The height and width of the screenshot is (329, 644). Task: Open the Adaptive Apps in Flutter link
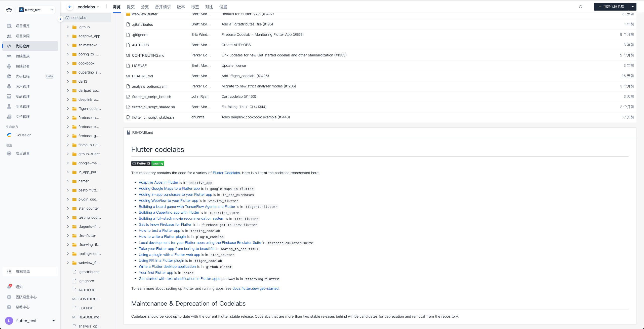point(158,182)
